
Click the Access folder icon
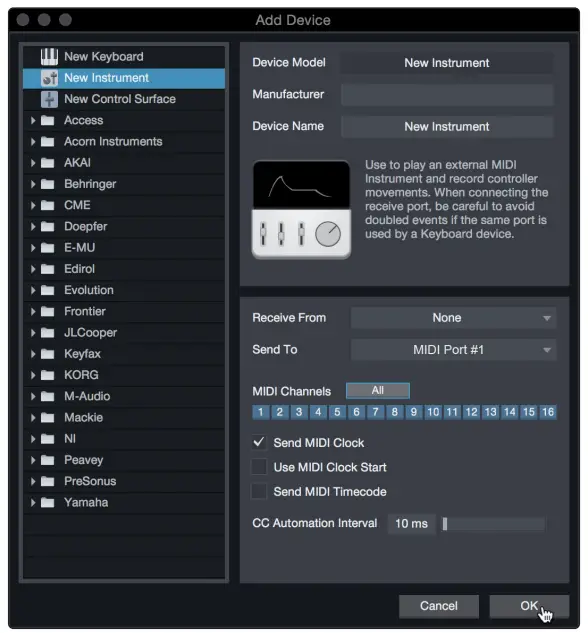[x=48, y=120]
